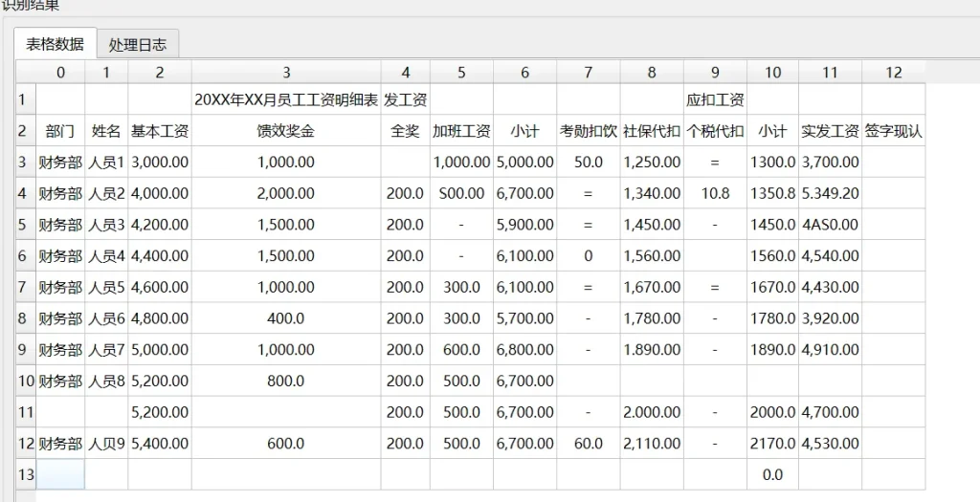The image size is (980, 502).
Task: Select the 人贝9 name cell
Action: pos(106,444)
